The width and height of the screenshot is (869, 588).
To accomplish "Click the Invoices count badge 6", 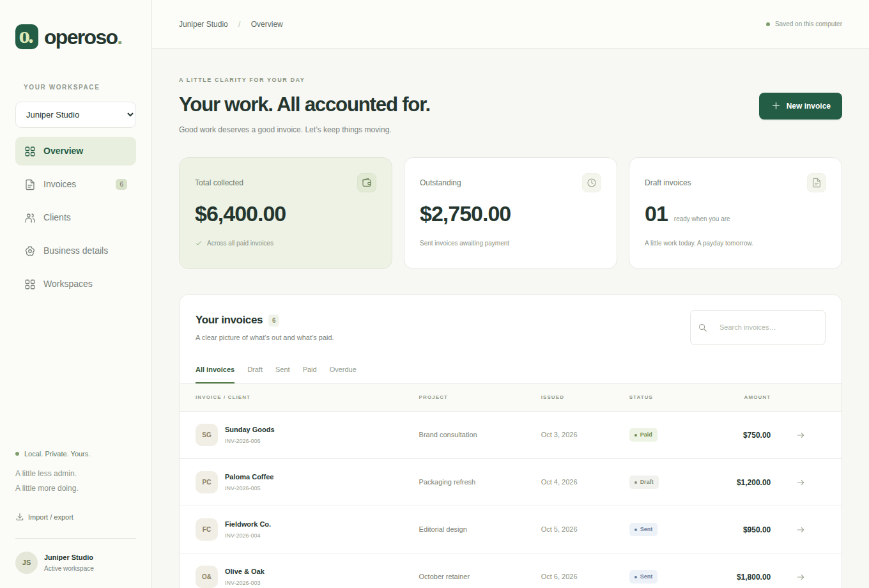I will (121, 184).
